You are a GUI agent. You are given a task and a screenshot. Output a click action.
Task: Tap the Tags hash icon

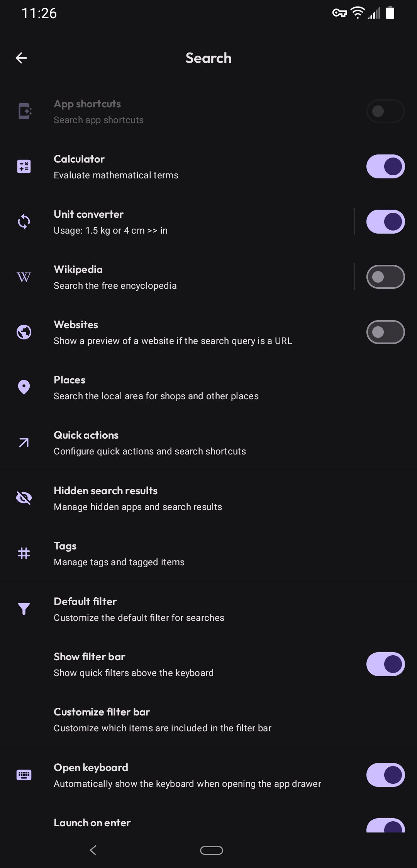tap(24, 553)
